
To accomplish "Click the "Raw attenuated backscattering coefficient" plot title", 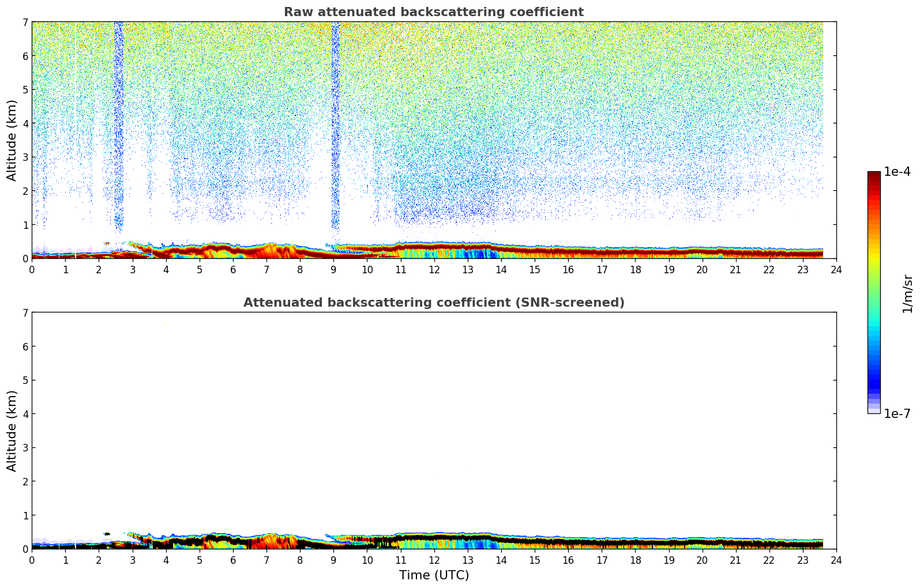I will click(x=433, y=12).
